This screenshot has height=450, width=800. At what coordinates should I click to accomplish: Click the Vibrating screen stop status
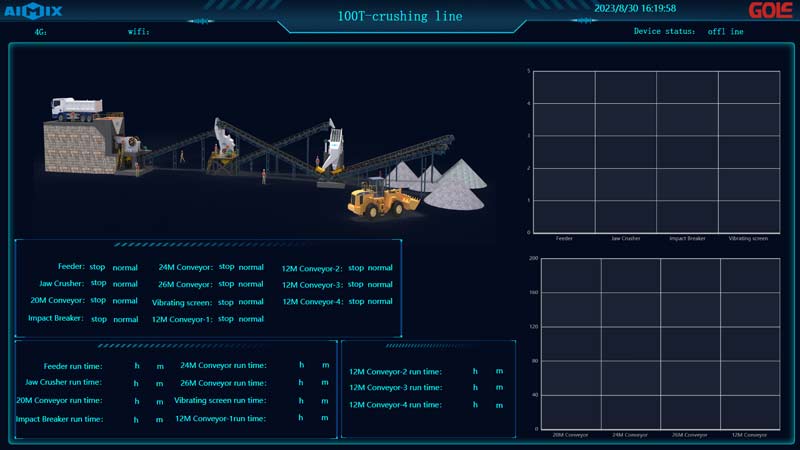(226, 302)
